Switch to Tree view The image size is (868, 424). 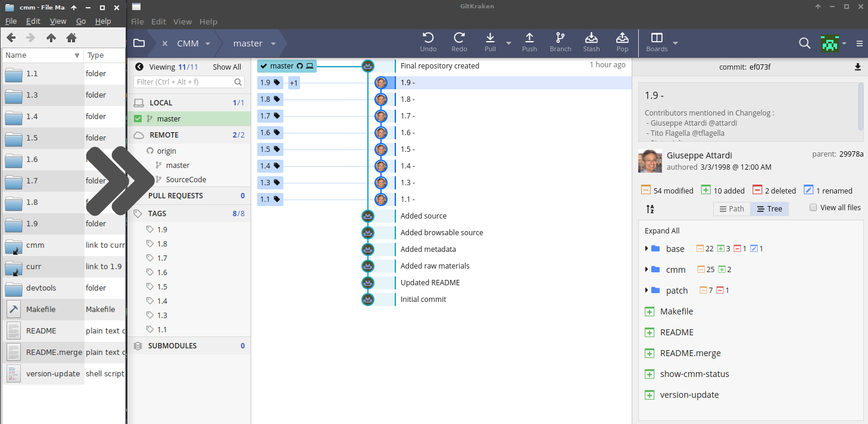770,209
